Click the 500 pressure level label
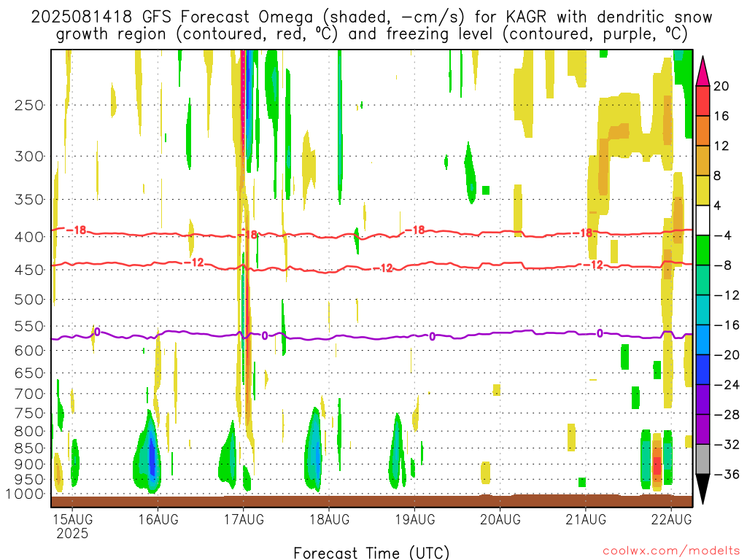Viewport: 747px width, 560px height. (28, 300)
